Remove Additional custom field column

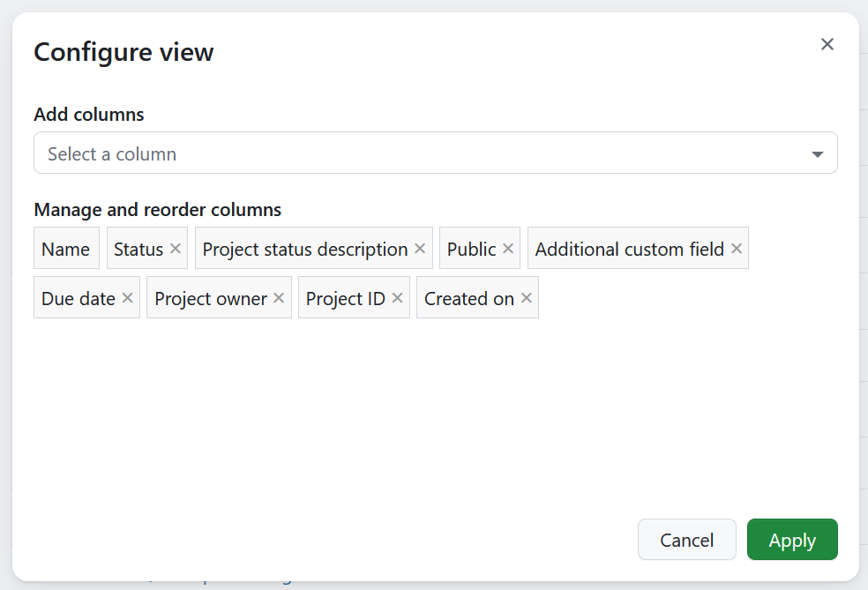[x=737, y=249]
